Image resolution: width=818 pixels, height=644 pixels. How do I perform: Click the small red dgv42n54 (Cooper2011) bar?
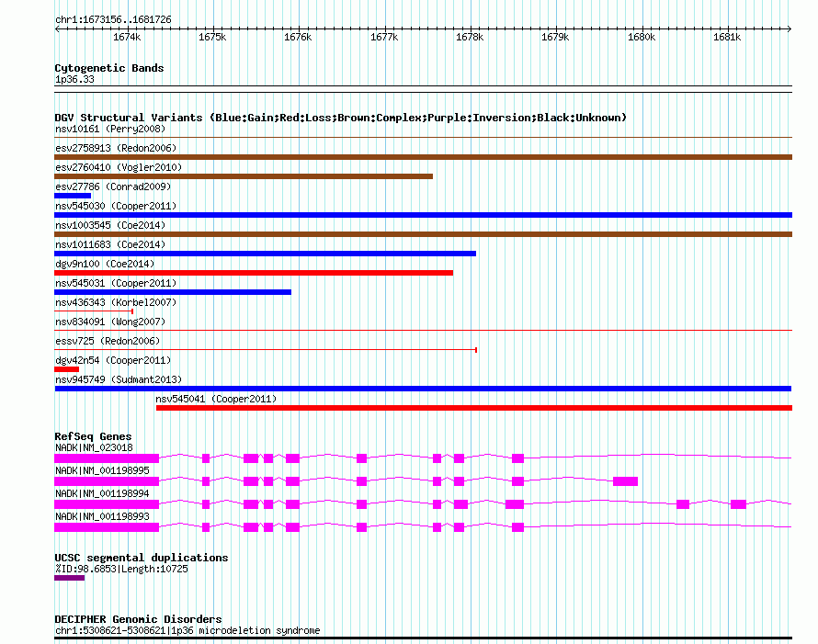(67, 369)
